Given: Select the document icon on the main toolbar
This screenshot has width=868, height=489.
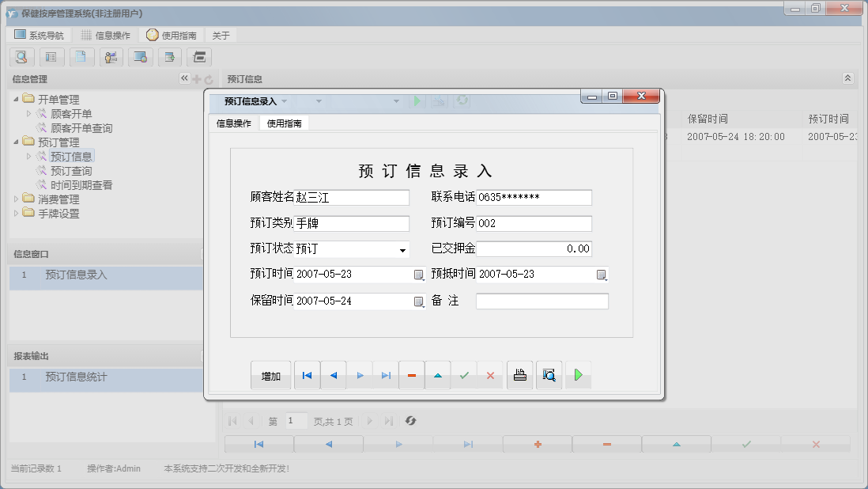Looking at the screenshot, I should point(81,57).
